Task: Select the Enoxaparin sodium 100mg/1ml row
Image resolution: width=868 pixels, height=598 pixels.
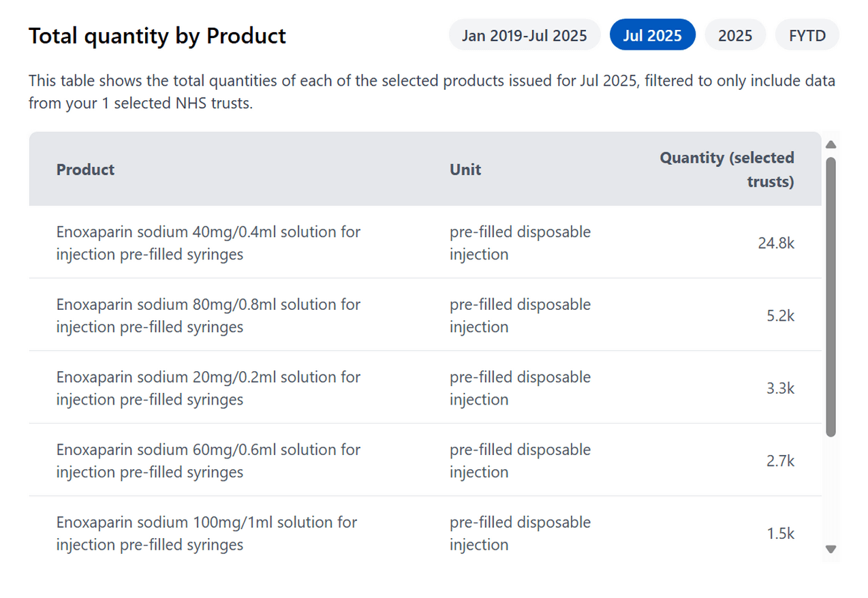Action: [206, 533]
